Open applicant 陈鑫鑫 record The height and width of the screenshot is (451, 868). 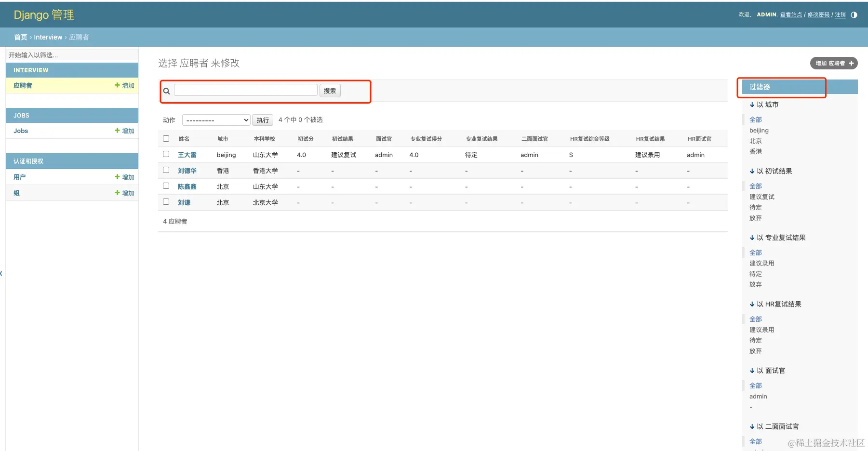pos(187,186)
